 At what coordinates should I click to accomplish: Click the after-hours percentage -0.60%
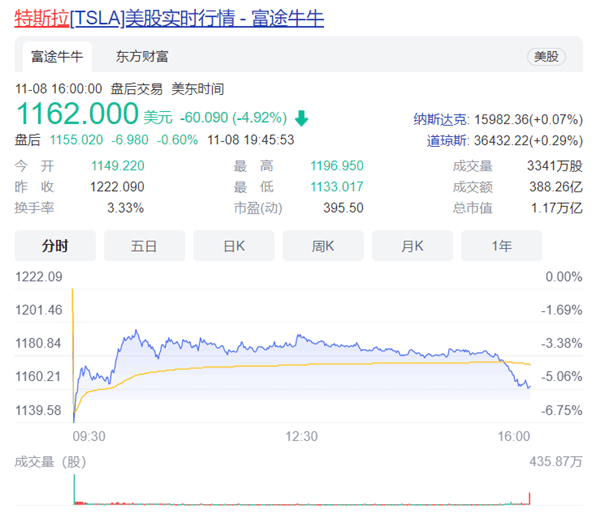point(178,140)
